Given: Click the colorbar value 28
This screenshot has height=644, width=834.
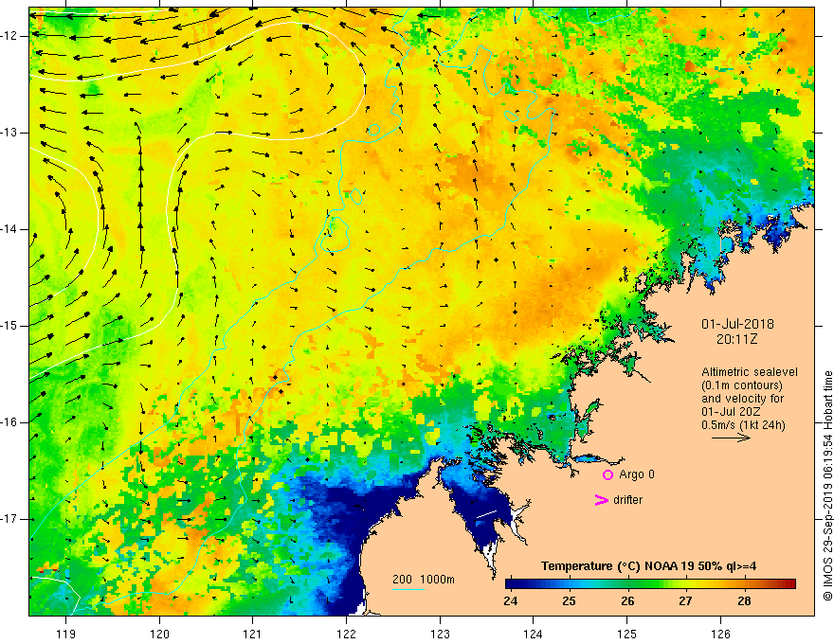Looking at the screenshot, I should point(744,601).
